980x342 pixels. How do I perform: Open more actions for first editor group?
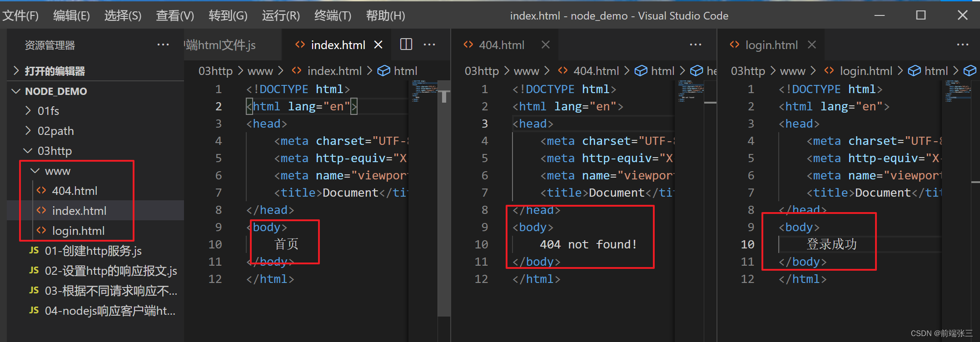(429, 45)
